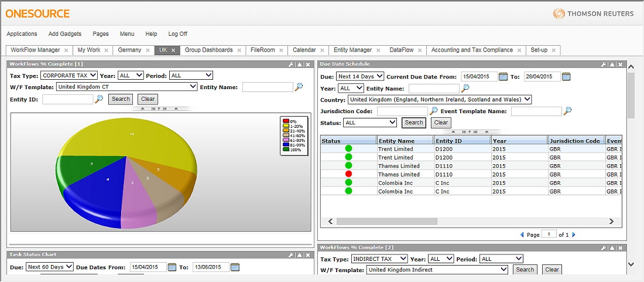Open Tax Type INDIRECT TAX dropdown
This screenshot has width=644, height=282.
click(379, 259)
